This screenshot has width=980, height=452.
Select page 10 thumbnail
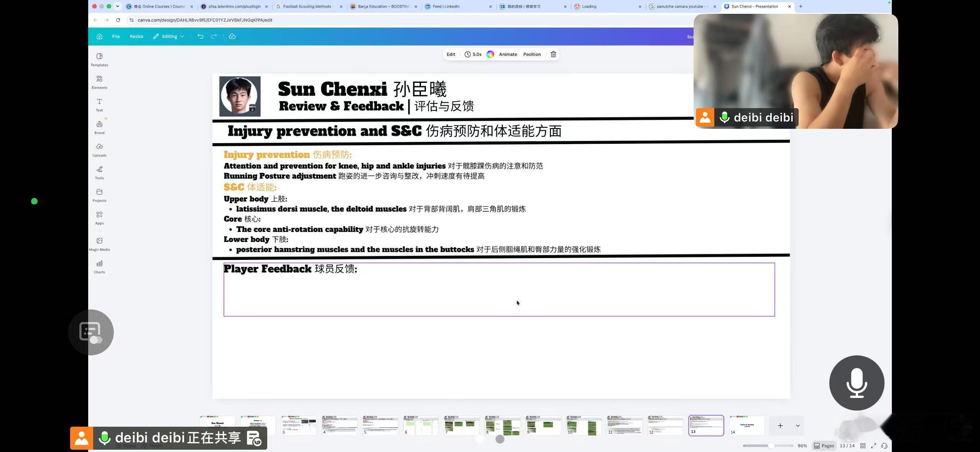tap(584, 425)
